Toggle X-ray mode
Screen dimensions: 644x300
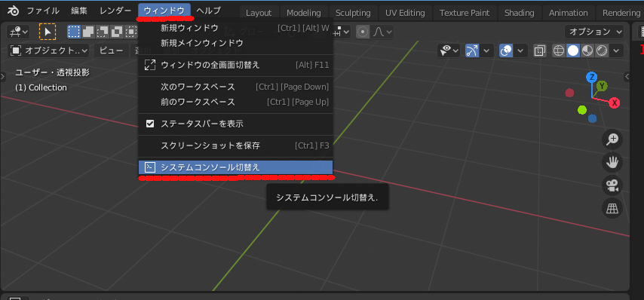(540, 51)
